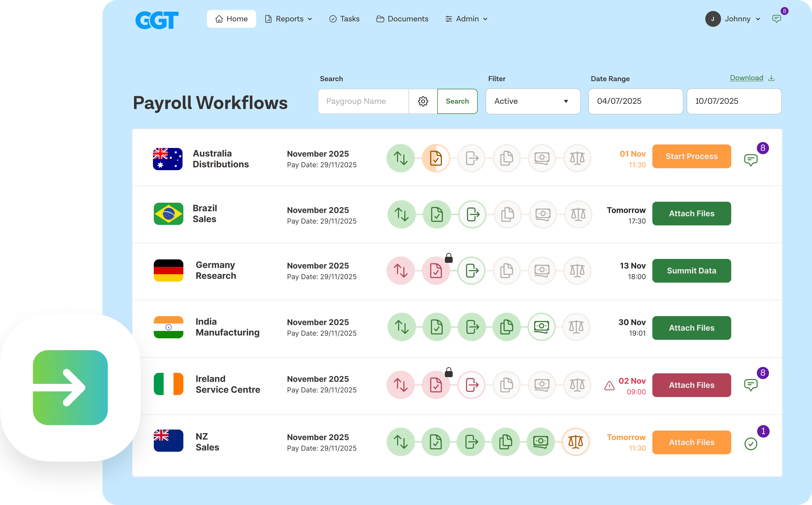This screenshot has width=812, height=505.
Task: Click Germany Research export arrow step
Action: (x=471, y=271)
